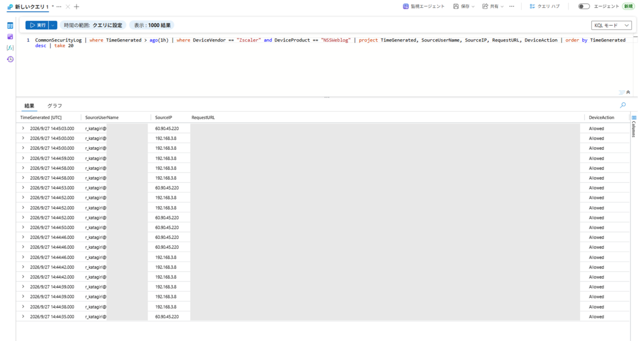Sort by RequestURL column header

coord(203,117)
